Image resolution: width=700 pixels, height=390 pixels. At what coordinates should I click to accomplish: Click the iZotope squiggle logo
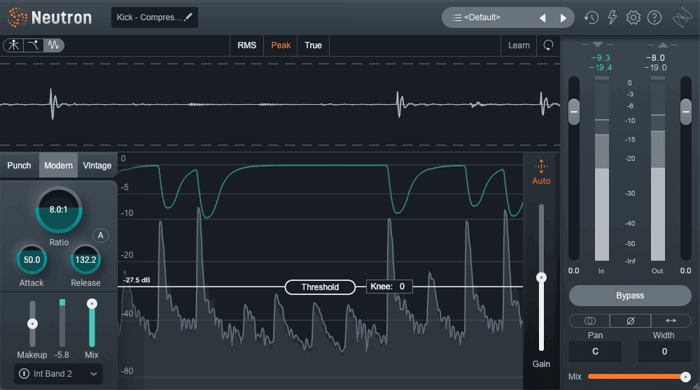pos(682,18)
